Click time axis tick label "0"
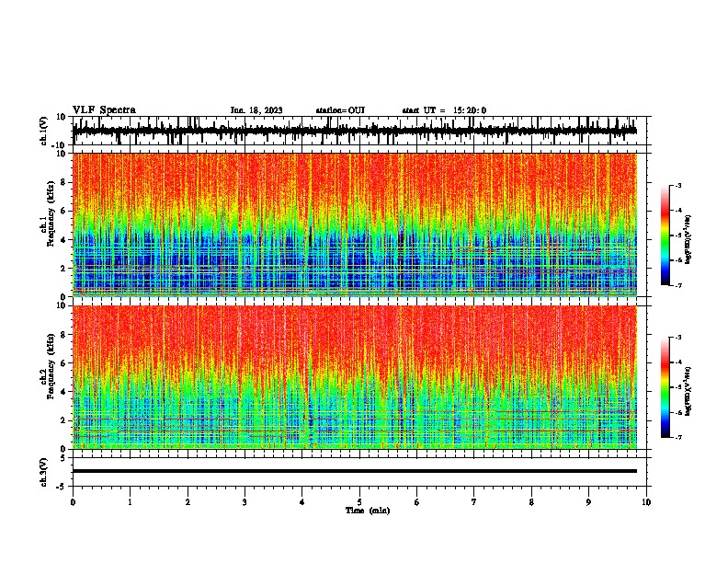This screenshot has width=728, height=563. tap(73, 502)
